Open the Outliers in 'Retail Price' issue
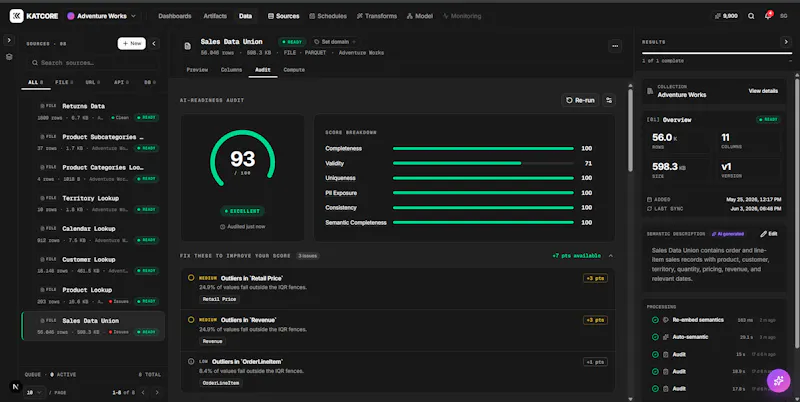The height and width of the screenshot is (402, 800). pyautogui.click(x=397, y=289)
